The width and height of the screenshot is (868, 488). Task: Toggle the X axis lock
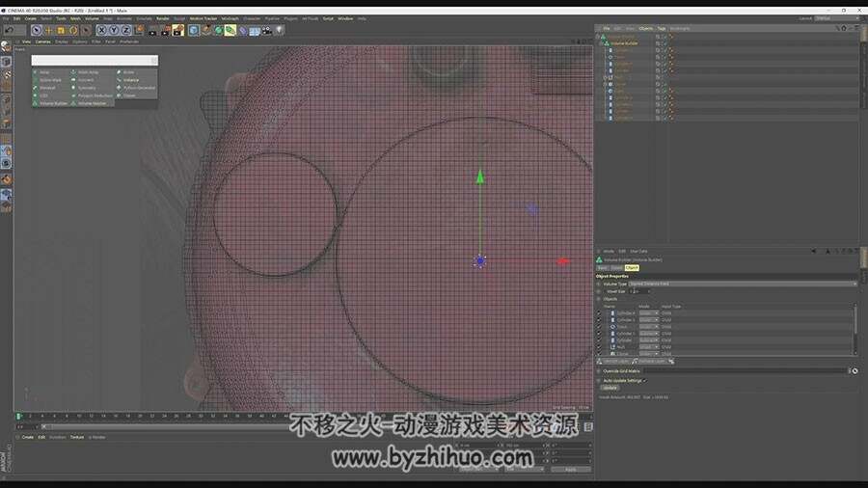(x=101, y=31)
